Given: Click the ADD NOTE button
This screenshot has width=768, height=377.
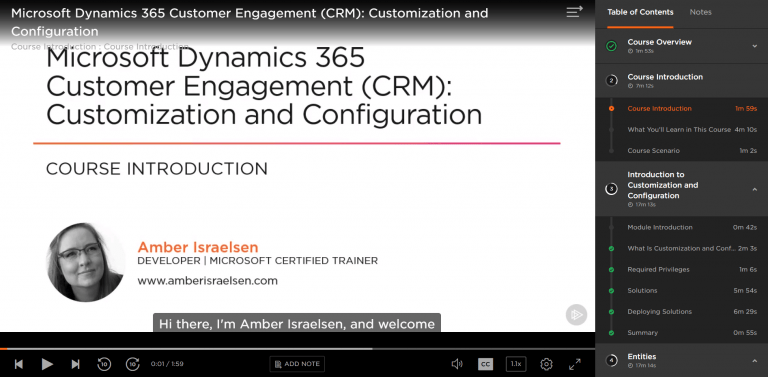Looking at the screenshot, I should click(297, 364).
